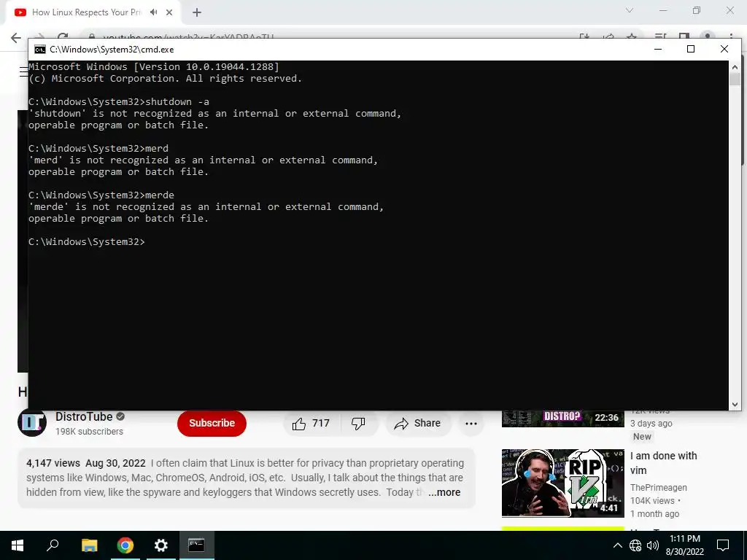Open taskbar search
The image size is (747, 560).
[x=53, y=545]
